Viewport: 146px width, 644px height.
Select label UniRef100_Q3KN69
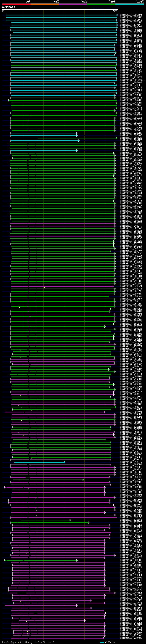[131, 170]
